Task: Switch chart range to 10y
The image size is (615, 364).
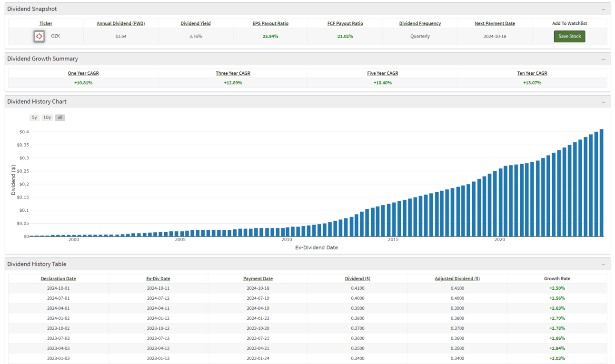Action: (47, 118)
